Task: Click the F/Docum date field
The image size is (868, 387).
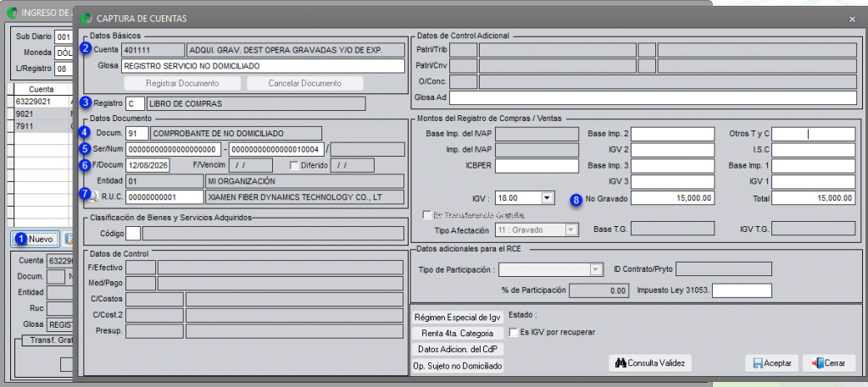Action: pyautogui.click(x=147, y=165)
